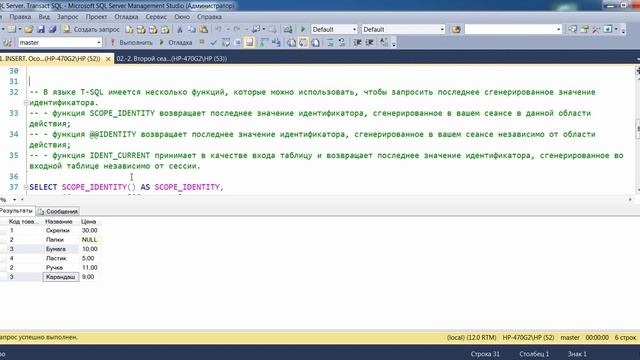Select the Скрепки cell in results
Viewport: 640px width, 360px height.
pyautogui.click(x=61, y=230)
